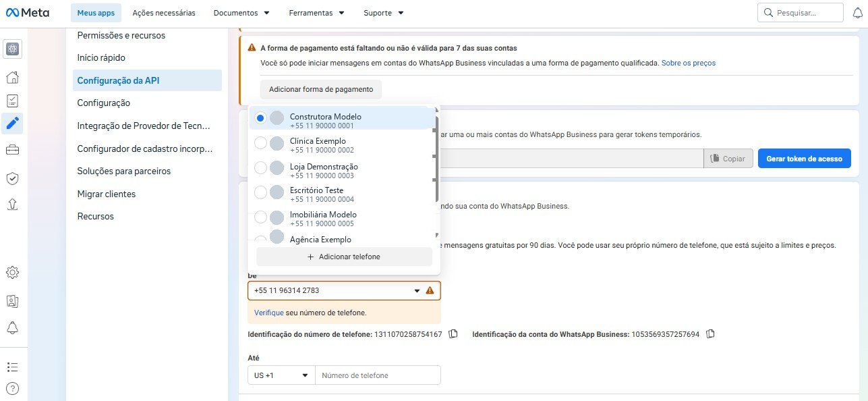Screen dimensions: 868x401
Task: Click the phone list scrollbar
Action: pos(436,160)
